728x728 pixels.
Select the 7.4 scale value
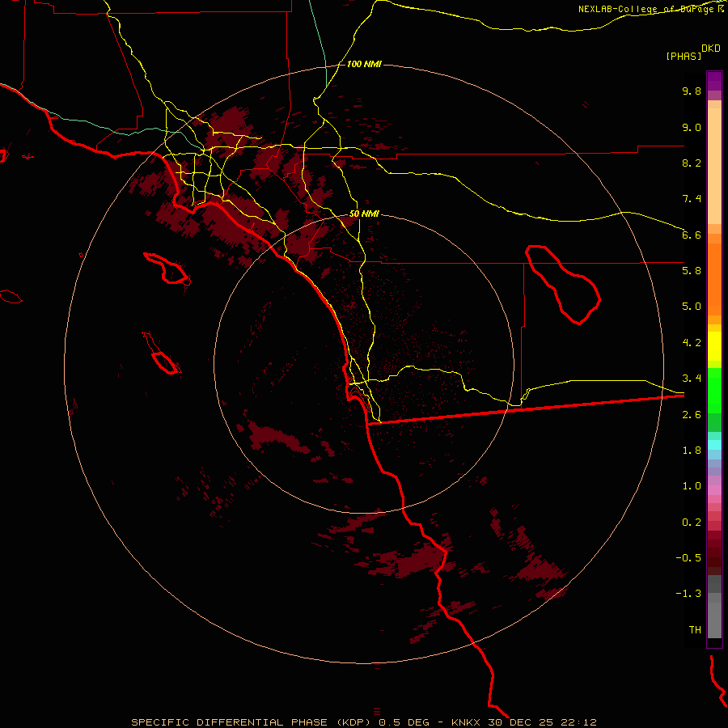(692, 199)
